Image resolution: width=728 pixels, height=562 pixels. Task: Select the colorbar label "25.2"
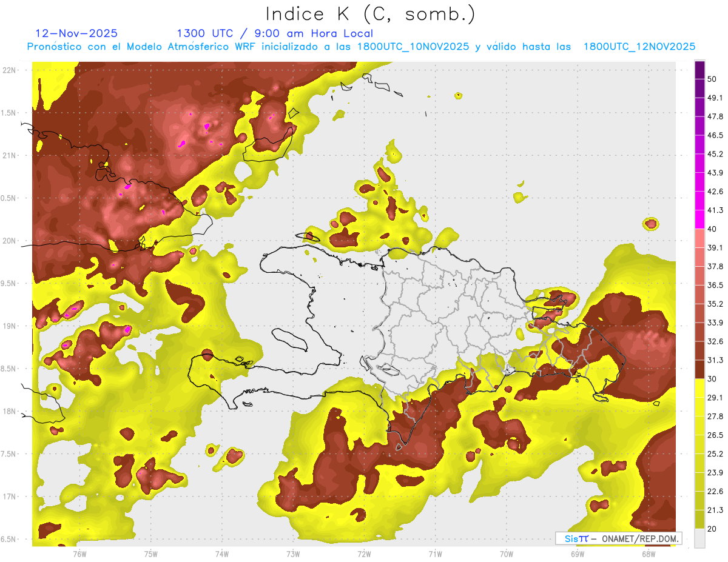715,454
